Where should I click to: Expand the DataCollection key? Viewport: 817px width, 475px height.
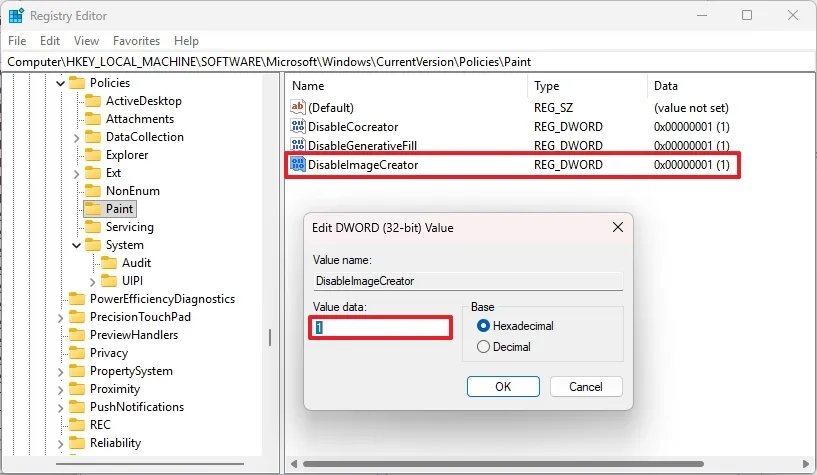coord(77,138)
